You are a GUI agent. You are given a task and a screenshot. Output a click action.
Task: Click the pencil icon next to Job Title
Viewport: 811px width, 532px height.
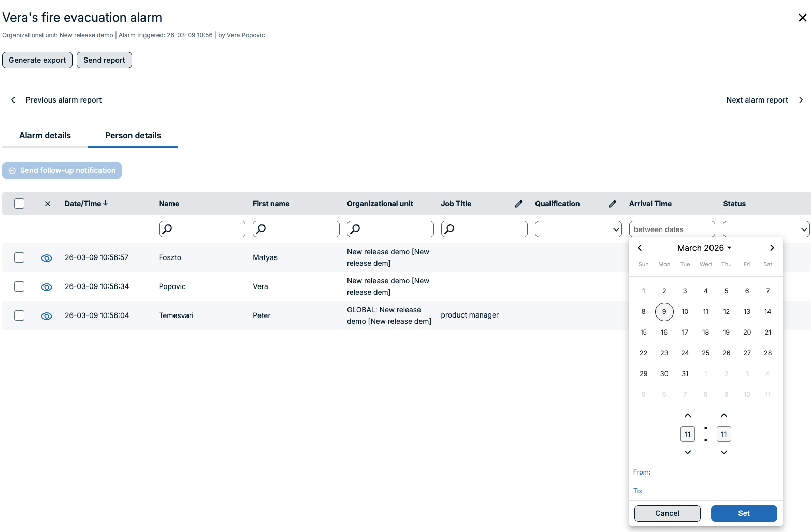(518, 204)
